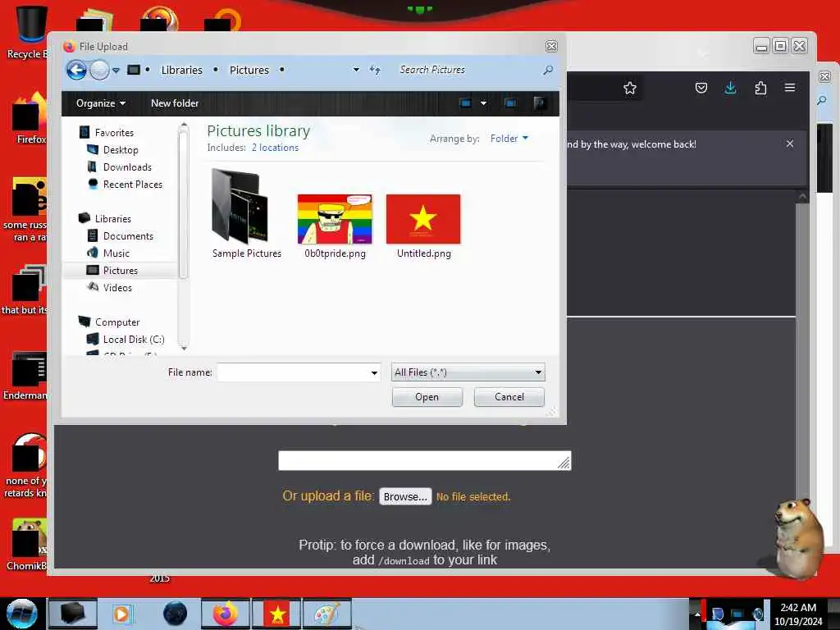Click the search magnifier icon
The height and width of the screenshot is (630, 840).
(547, 71)
